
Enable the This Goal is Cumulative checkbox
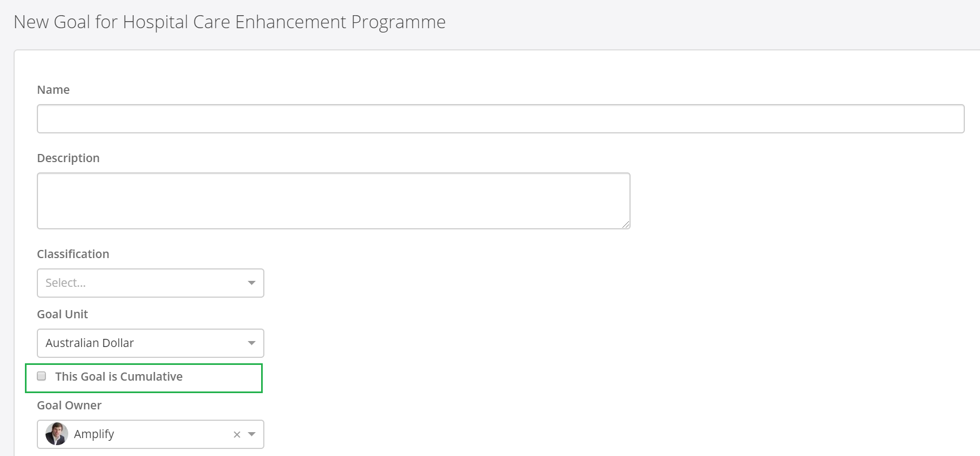(42, 376)
